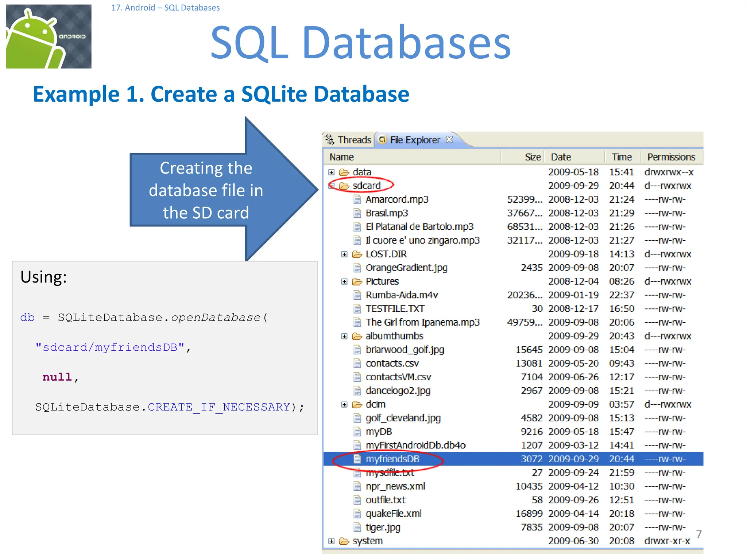
Task: Expand the albumthumbs folder
Action: 344,336
